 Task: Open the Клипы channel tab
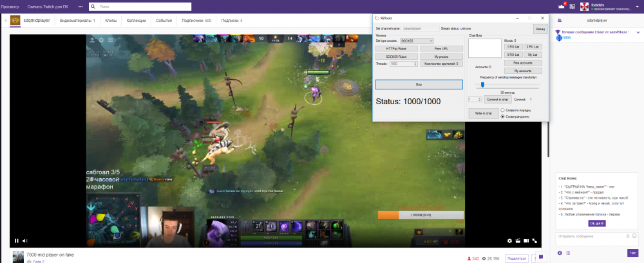point(111,21)
